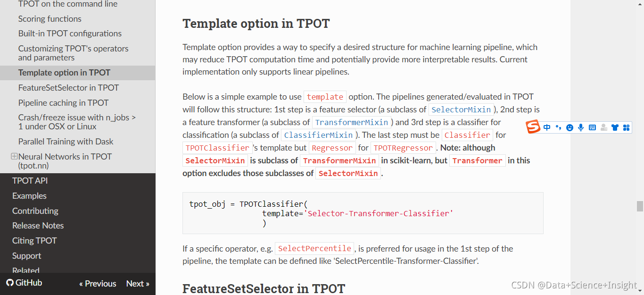This screenshot has width=644, height=295.
Task: Open the skin customization T-shirt icon
Action: click(x=615, y=127)
